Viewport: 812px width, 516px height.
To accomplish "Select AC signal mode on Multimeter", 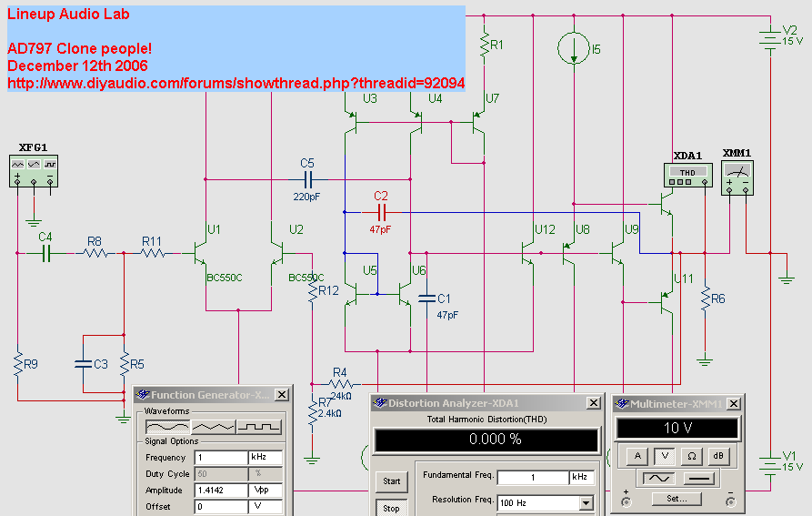I will [658, 478].
